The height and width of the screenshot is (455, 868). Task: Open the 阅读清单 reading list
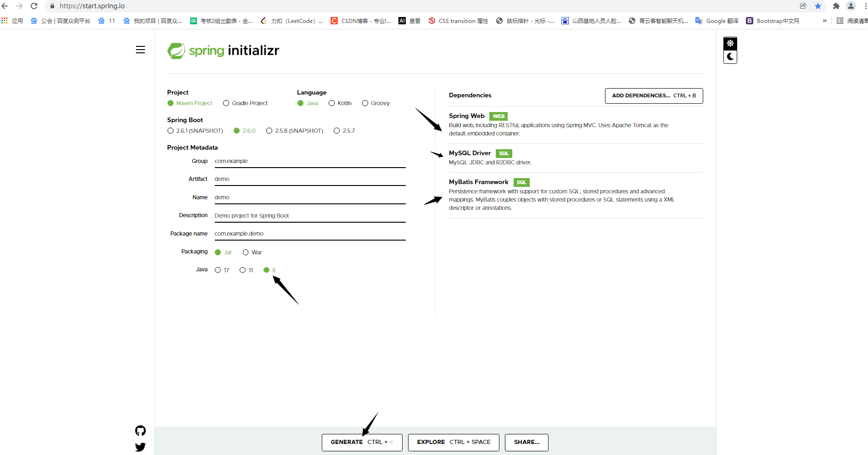pyautogui.click(x=852, y=21)
